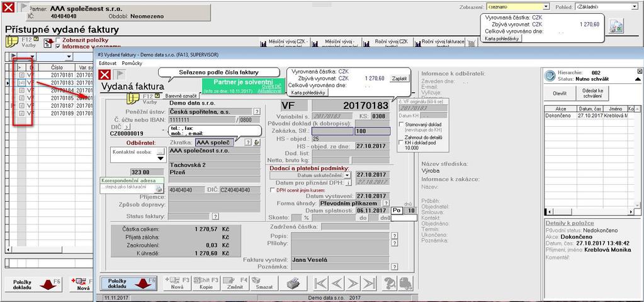Screen dimensions: 644x302
Task: Click the grey flag icon in the Přístupné vydané faktury list window header
Action: (x=24, y=7)
